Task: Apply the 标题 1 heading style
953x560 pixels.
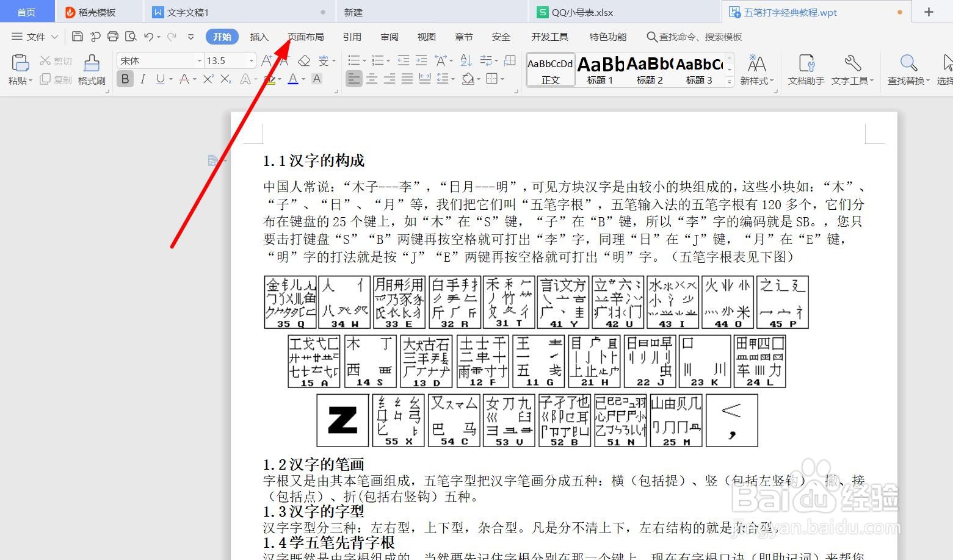Action: tap(600, 69)
